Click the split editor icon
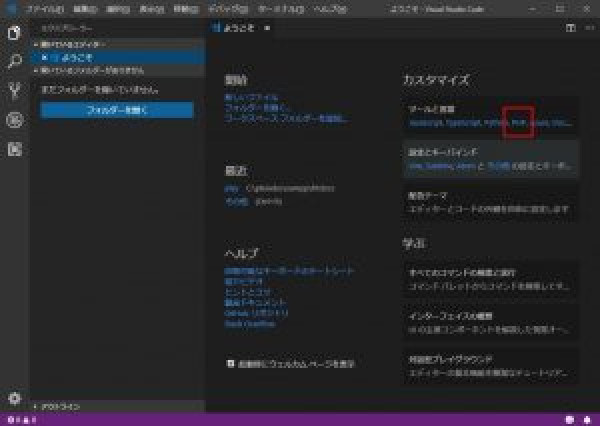This screenshot has width=600, height=426. click(x=571, y=28)
